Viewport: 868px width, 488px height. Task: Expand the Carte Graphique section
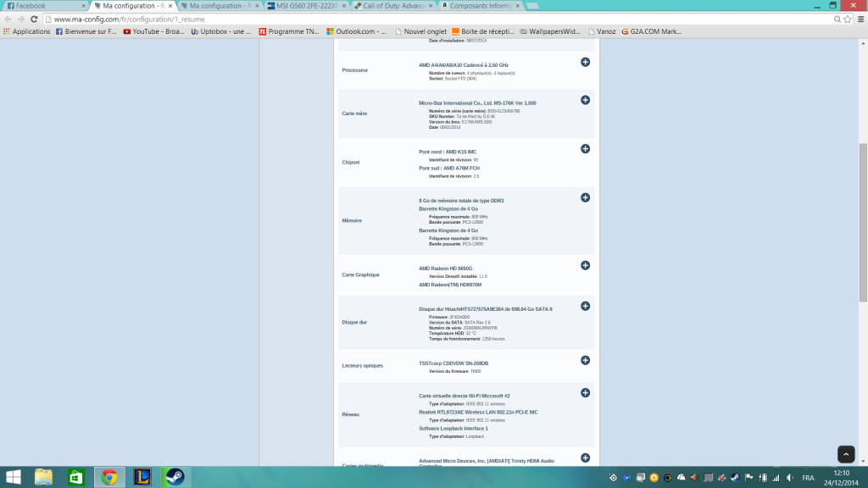point(585,265)
